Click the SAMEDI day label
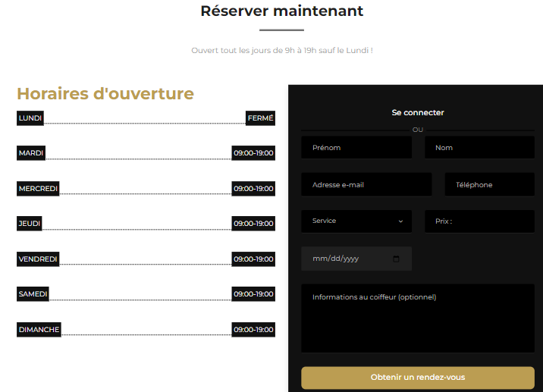The image size is (543, 392). point(33,294)
